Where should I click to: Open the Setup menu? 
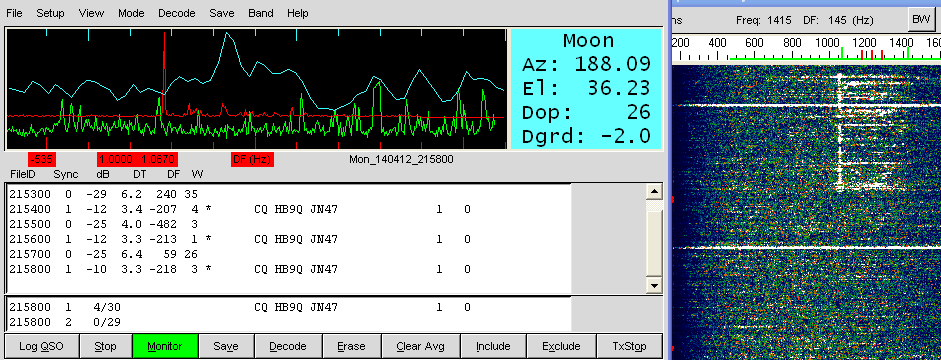pyautogui.click(x=50, y=13)
